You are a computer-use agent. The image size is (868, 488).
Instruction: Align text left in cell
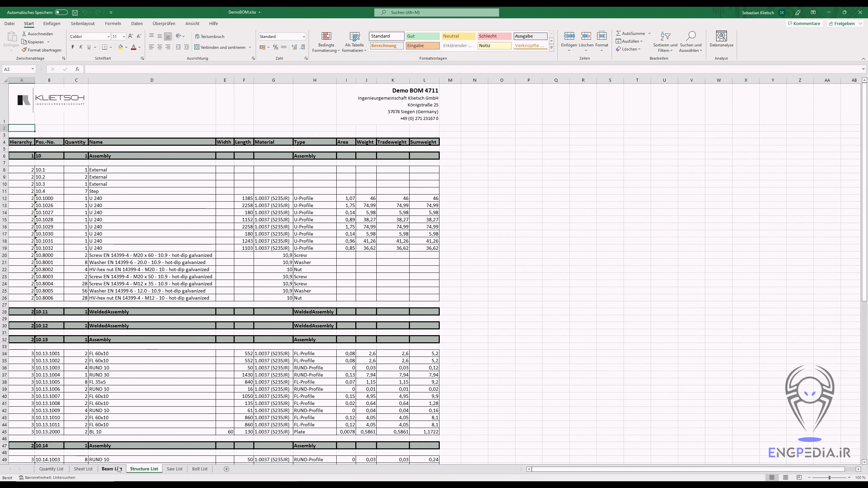coord(152,47)
